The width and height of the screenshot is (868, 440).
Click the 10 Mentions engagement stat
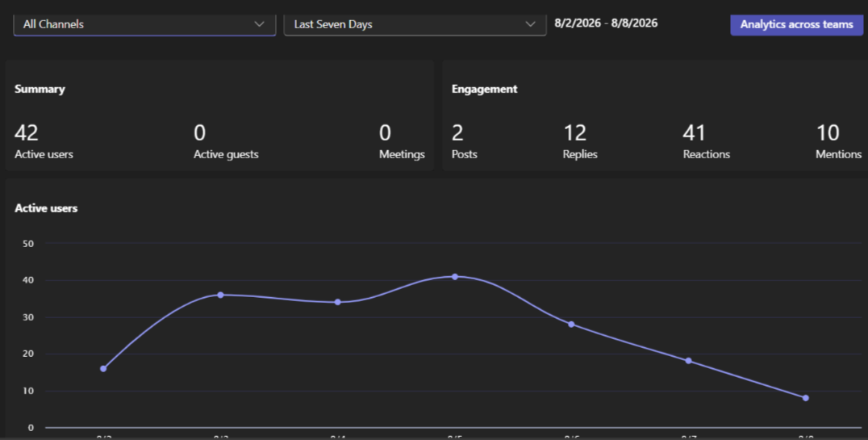tap(839, 141)
